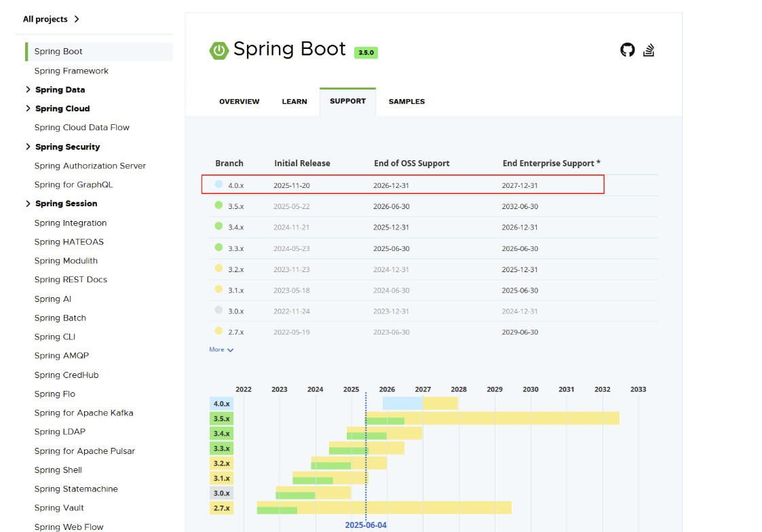762x532 pixels.
Task: Switch to the Samples tab
Action: (x=406, y=102)
